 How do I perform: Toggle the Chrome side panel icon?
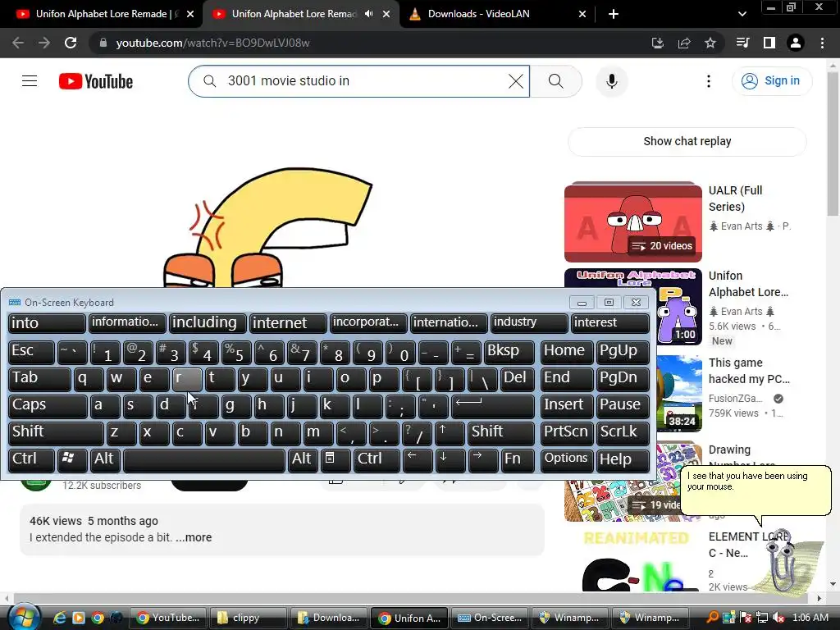(769, 43)
